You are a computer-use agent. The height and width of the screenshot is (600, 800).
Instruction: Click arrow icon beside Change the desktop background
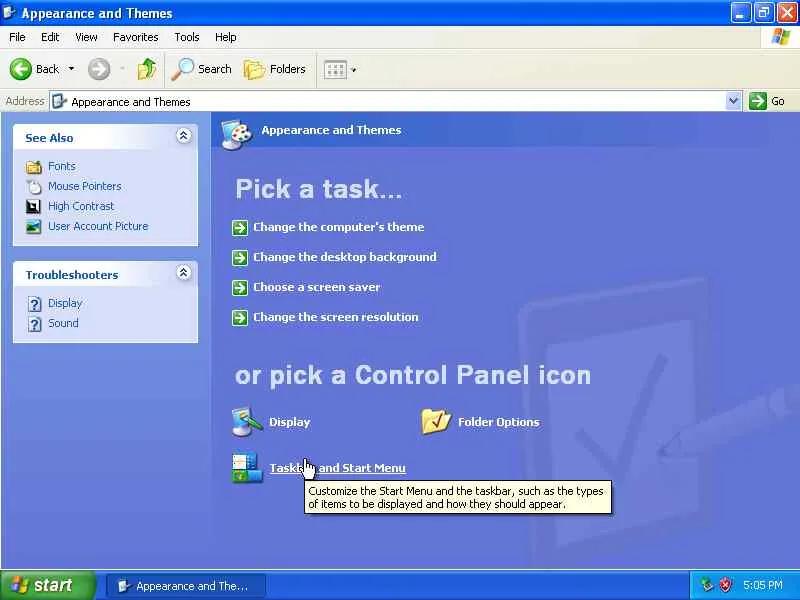point(240,258)
